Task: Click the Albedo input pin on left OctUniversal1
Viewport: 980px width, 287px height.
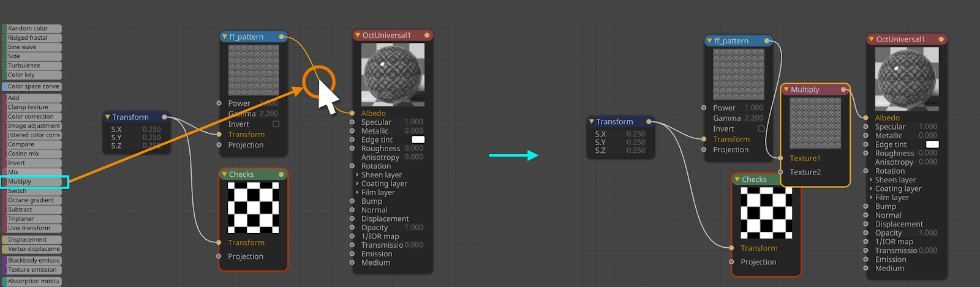Action: tap(352, 113)
